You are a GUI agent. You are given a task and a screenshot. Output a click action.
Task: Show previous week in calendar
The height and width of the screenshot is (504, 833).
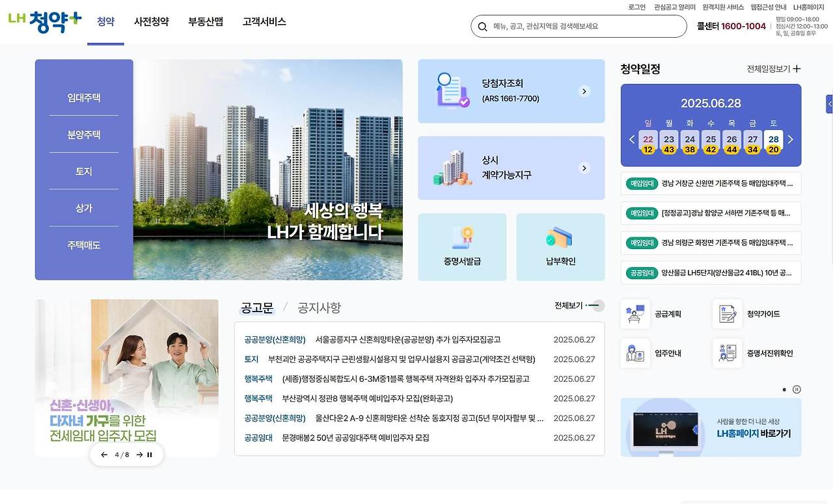(631, 139)
